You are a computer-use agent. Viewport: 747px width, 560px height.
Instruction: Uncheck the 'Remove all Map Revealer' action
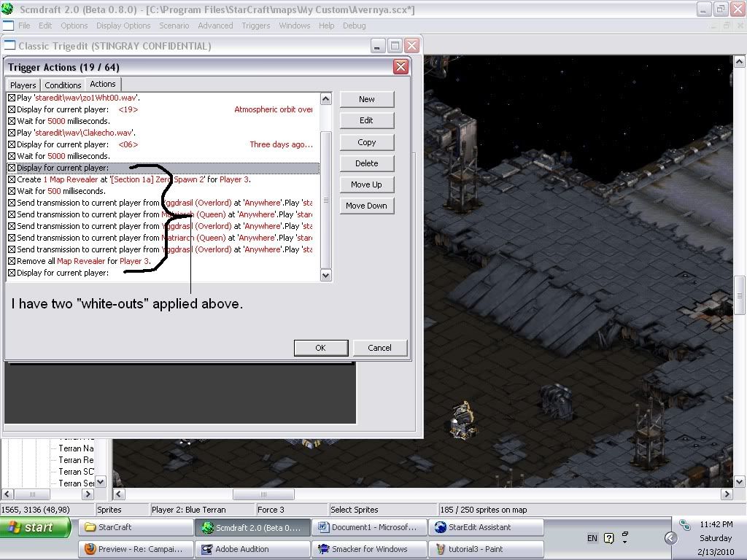pos(12,261)
